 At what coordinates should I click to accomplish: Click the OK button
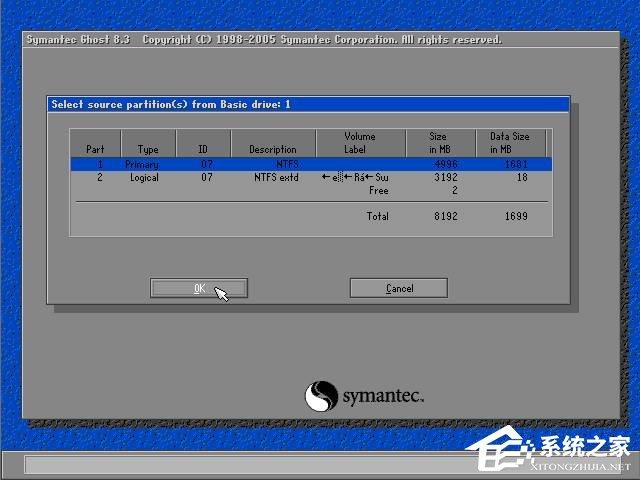click(x=199, y=288)
